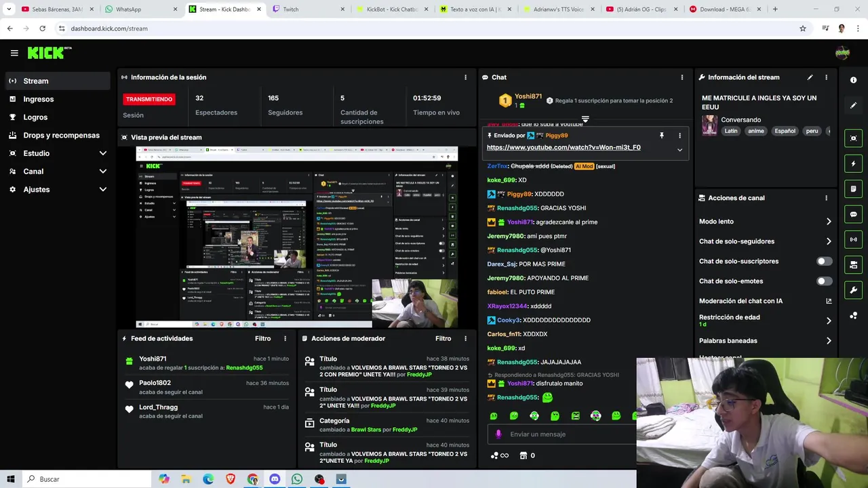
Task: Collapse the chat leaderboard header arrow
Action: pyautogui.click(x=585, y=119)
